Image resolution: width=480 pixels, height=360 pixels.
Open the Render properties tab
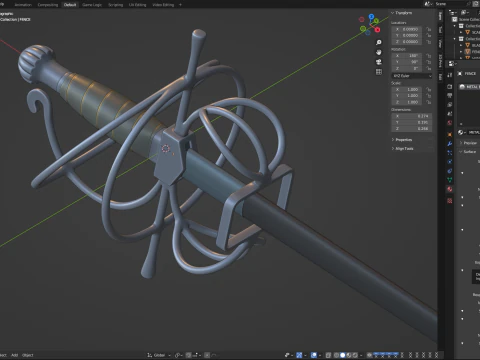pos(450,87)
